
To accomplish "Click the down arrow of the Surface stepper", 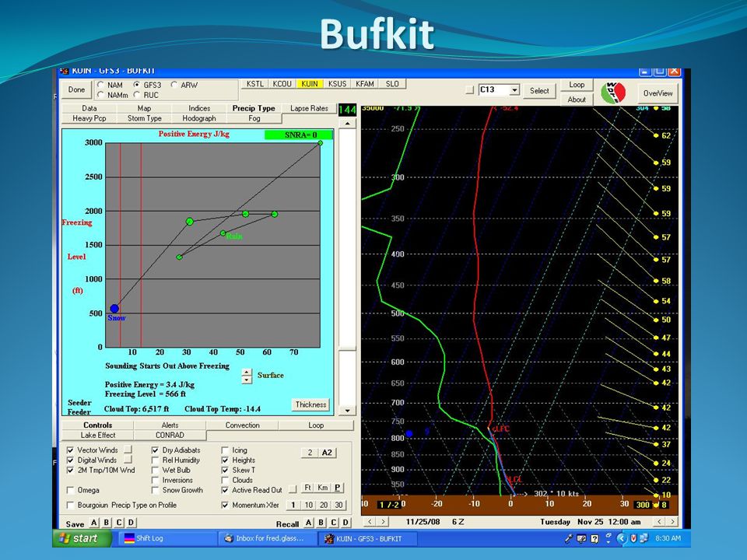I will coord(247,380).
